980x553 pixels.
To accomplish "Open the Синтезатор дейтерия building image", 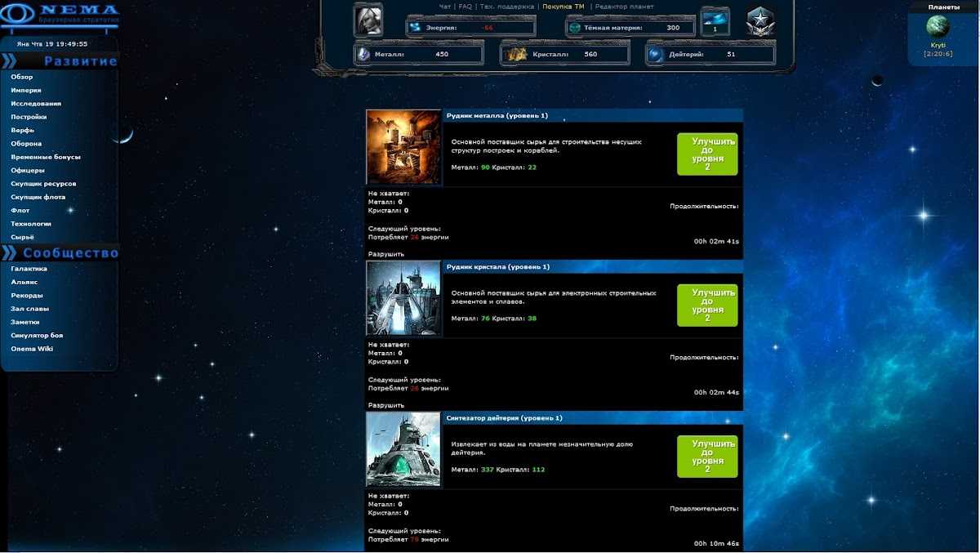I will 403,450.
